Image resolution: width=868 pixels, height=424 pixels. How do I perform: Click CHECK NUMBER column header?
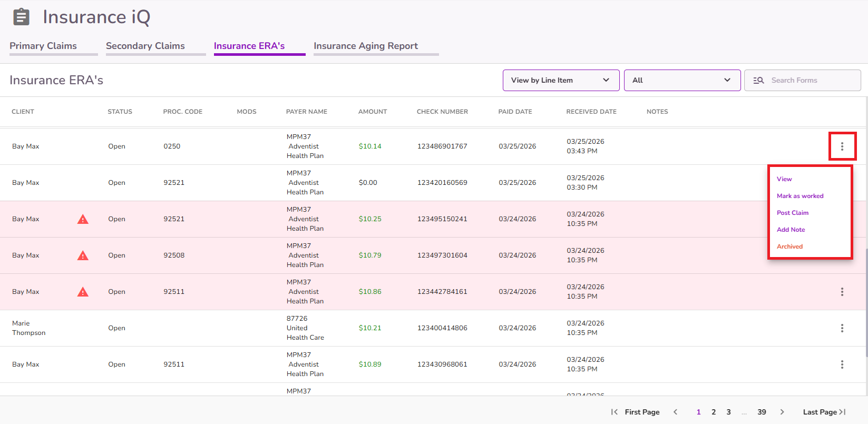442,112
